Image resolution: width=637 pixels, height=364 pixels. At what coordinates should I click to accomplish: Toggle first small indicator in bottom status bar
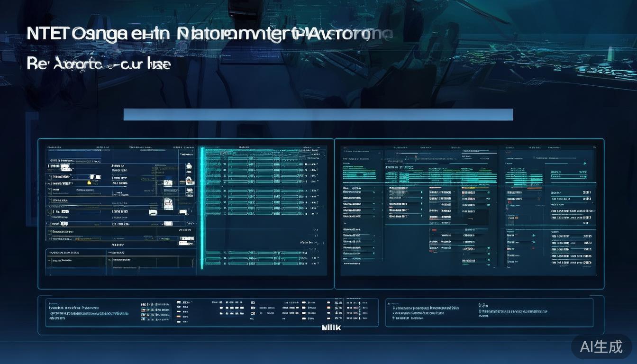pyautogui.click(x=179, y=302)
